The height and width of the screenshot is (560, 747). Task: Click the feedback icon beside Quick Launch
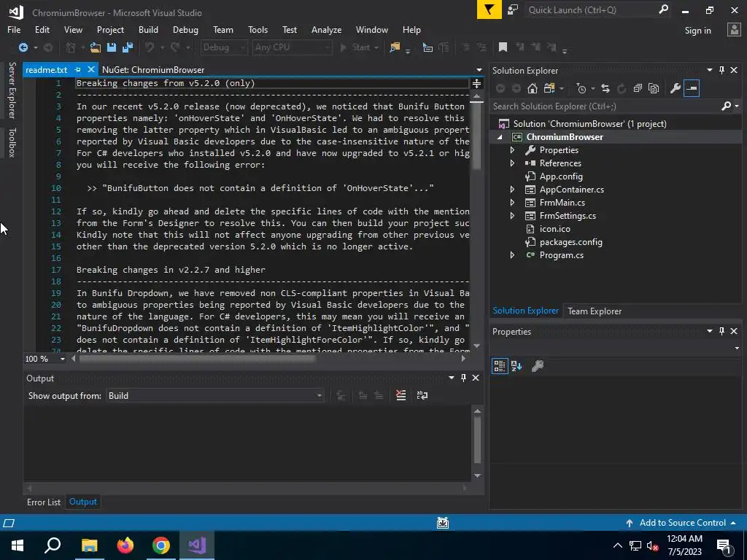(x=513, y=9)
